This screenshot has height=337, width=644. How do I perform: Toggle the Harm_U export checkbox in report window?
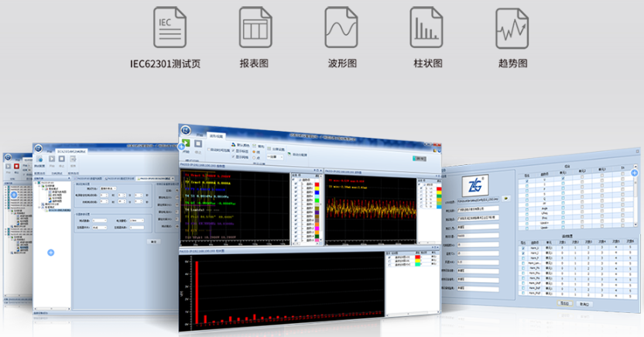click(523, 249)
